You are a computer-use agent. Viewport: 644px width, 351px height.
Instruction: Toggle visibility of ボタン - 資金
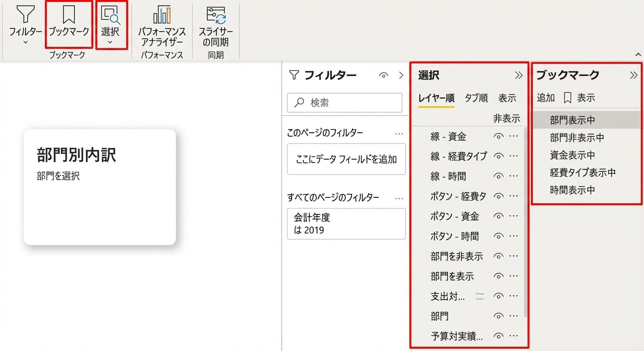click(499, 216)
